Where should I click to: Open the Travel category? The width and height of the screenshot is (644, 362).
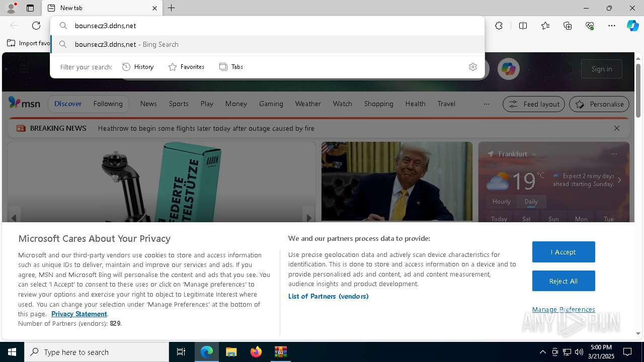(x=446, y=104)
